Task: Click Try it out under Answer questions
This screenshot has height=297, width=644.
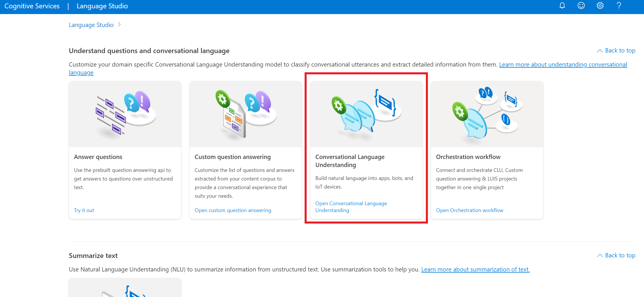Action: 84,210
